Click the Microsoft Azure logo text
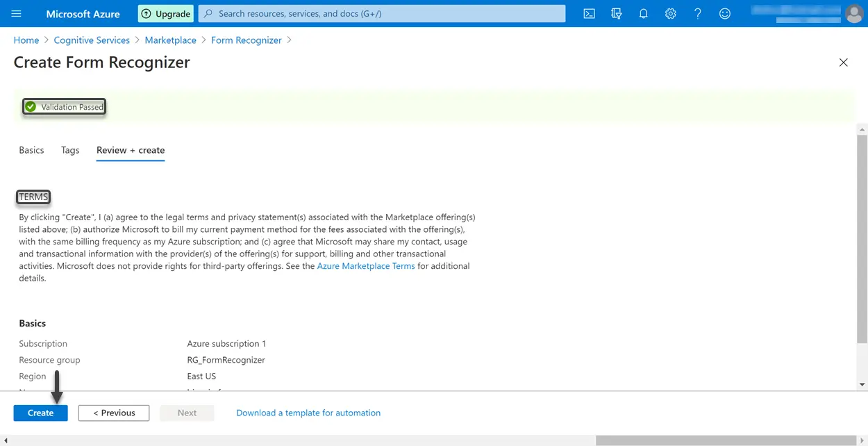The image size is (868, 446). (x=83, y=13)
